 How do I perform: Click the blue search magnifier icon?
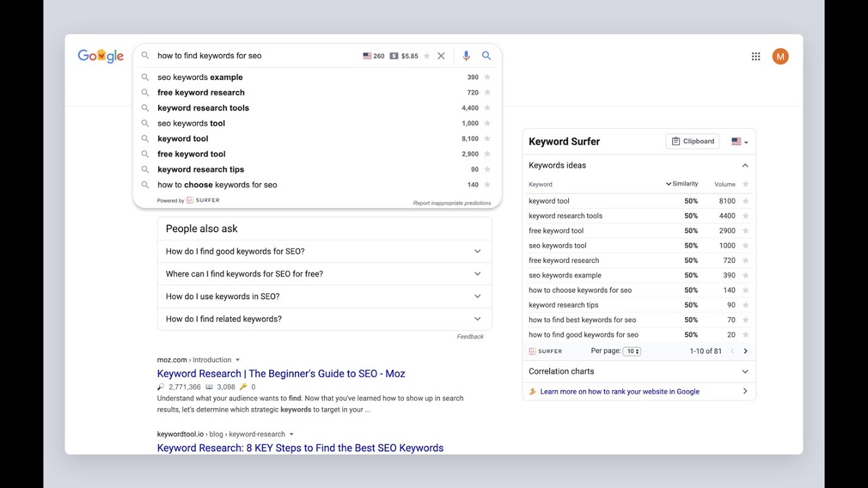click(x=486, y=56)
